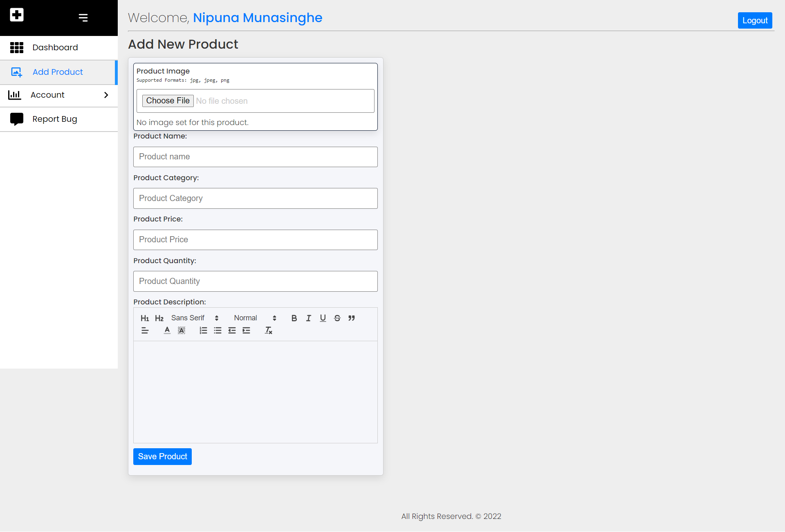Apply Heading 1 style
Viewport: 785px width, 532px height.
click(x=145, y=318)
